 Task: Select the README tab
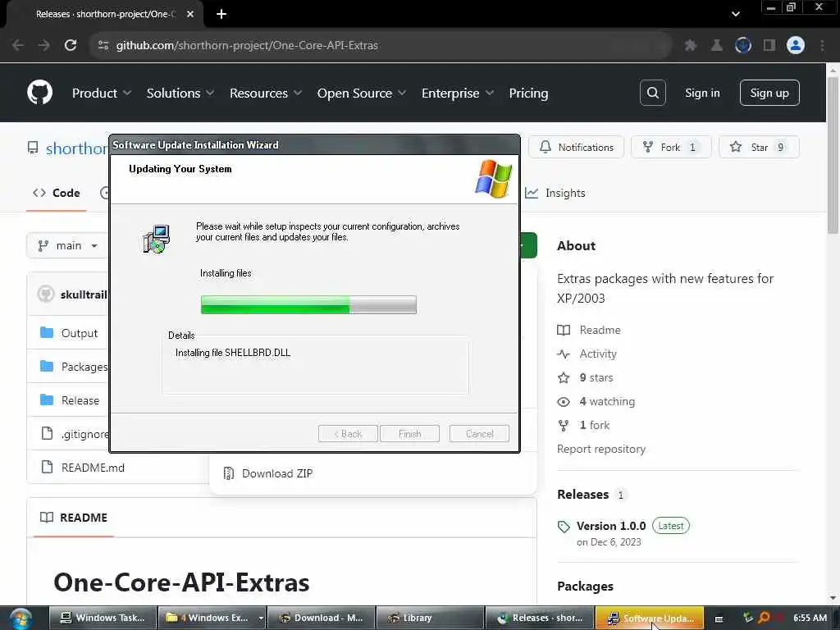(73, 518)
